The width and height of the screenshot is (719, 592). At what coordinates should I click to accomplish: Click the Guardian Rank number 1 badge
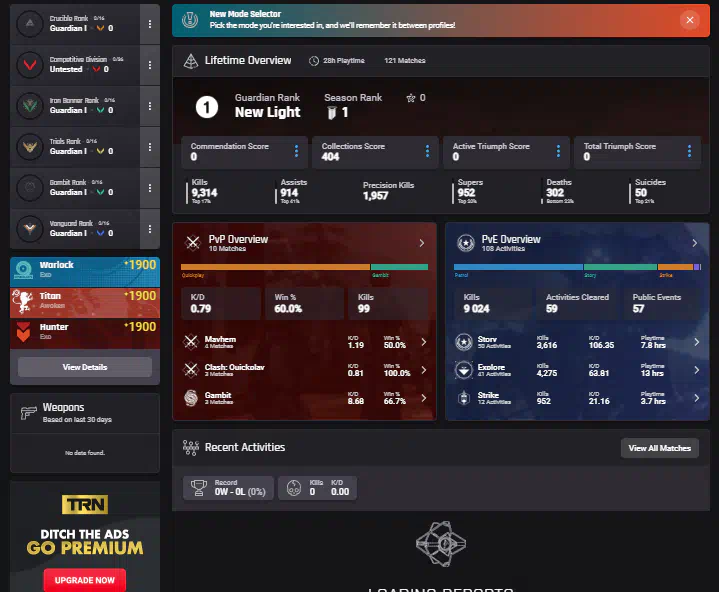(207, 107)
